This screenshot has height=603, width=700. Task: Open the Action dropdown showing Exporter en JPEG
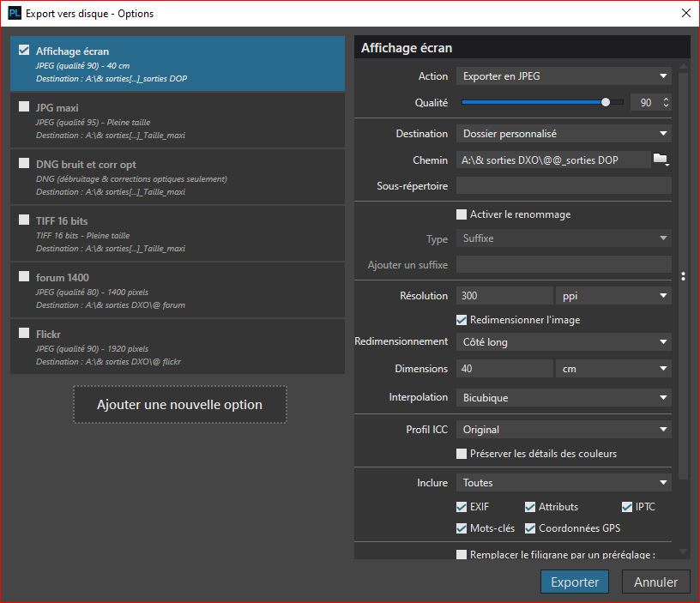coord(563,75)
